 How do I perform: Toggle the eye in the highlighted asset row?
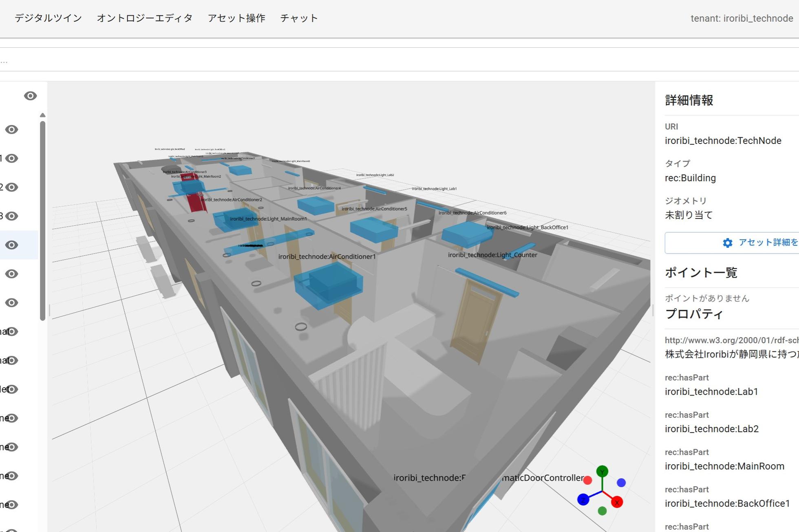11,245
